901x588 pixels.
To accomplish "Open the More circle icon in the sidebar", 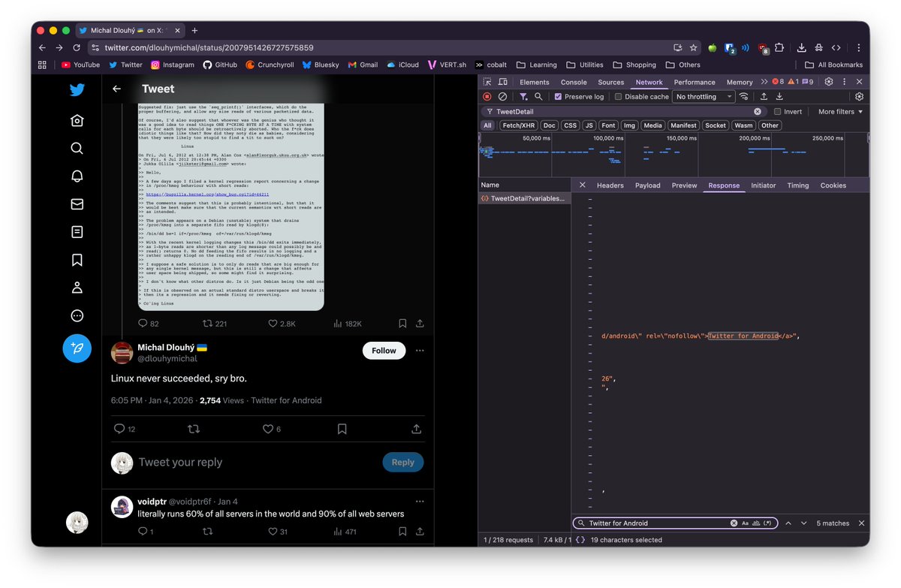I will pyautogui.click(x=77, y=315).
